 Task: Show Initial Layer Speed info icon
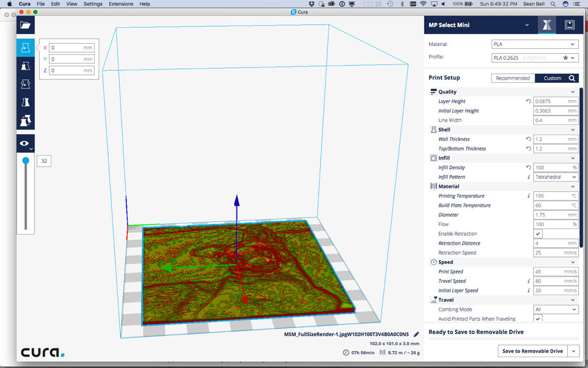(529, 290)
